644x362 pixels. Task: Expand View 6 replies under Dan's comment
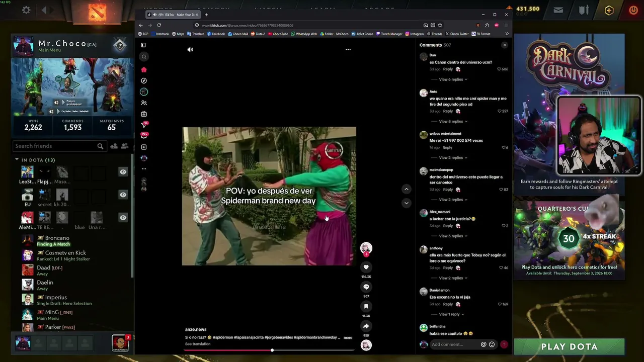(453, 79)
